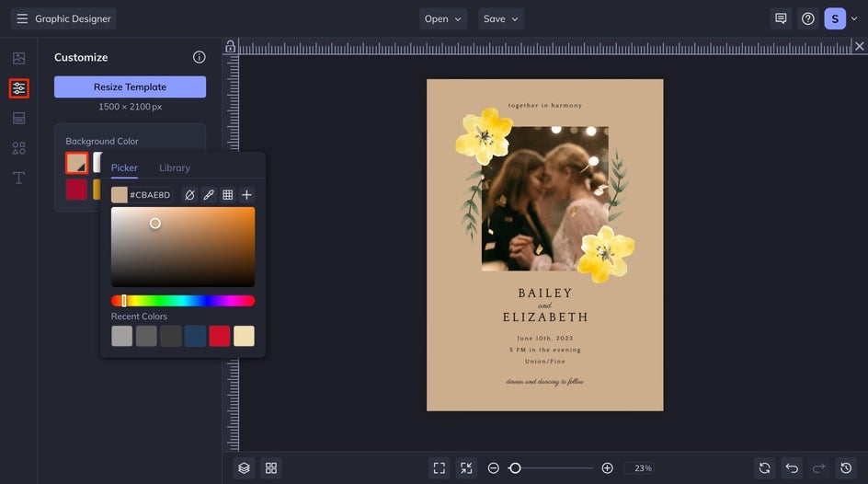Open the Graphics shapes sidebar panel
Image resolution: width=868 pixels, height=484 pixels.
(18, 148)
